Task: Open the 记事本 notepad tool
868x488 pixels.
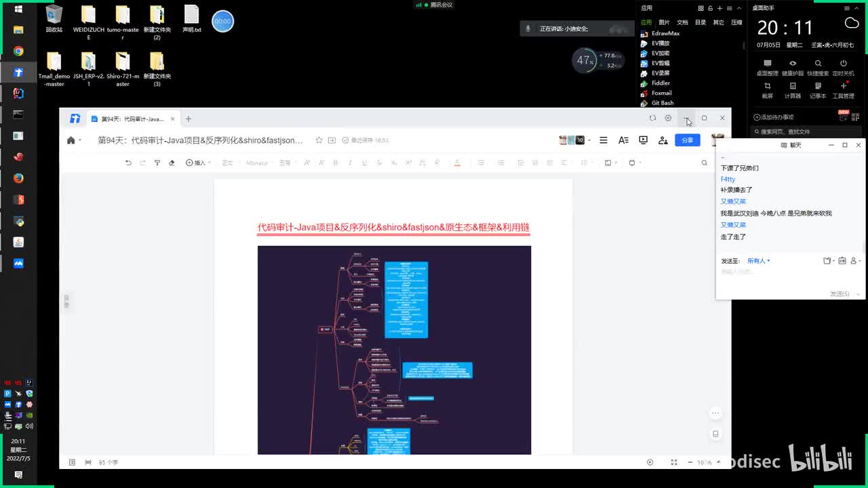Action: [x=818, y=90]
